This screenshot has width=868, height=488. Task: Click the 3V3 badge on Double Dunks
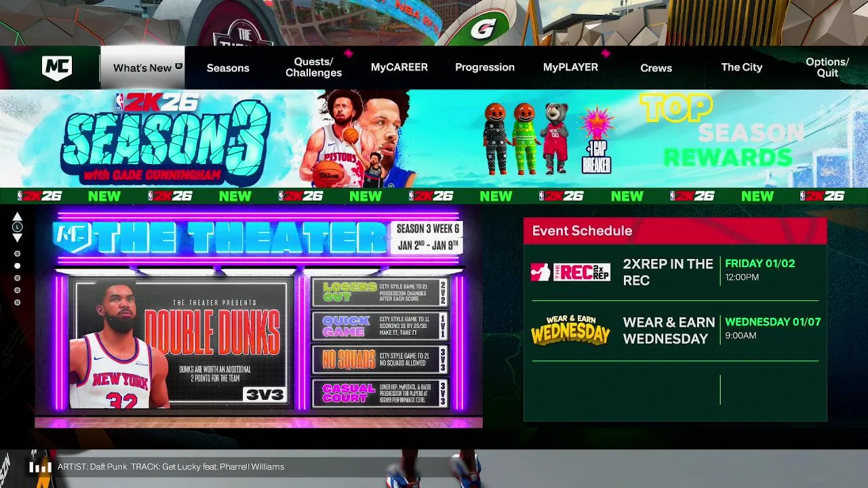[x=264, y=394]
